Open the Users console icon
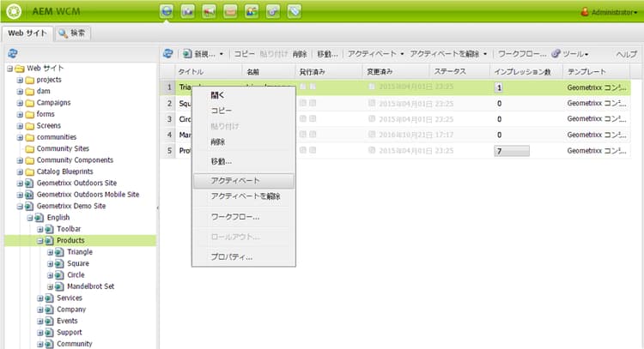Viewport: 644px width, 349px height. 252,11
